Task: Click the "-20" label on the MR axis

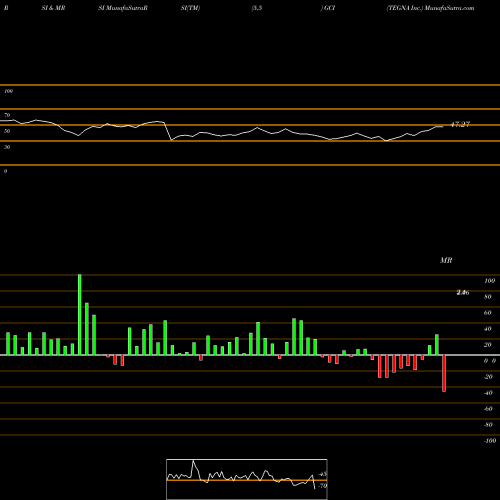Action: (x=488, y=377)
